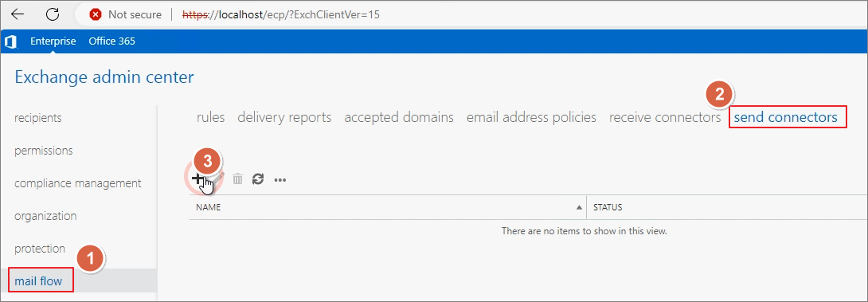Screen dimensions: 868x302
Task: Open recipients in the sidebar
Action: tap(38, 118)
